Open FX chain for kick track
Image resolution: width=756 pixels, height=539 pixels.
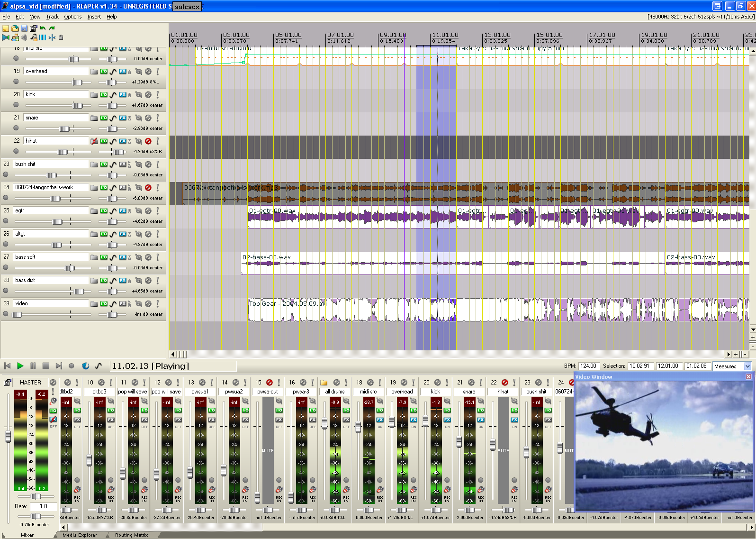pyautogui.click(x=123, y=95)
